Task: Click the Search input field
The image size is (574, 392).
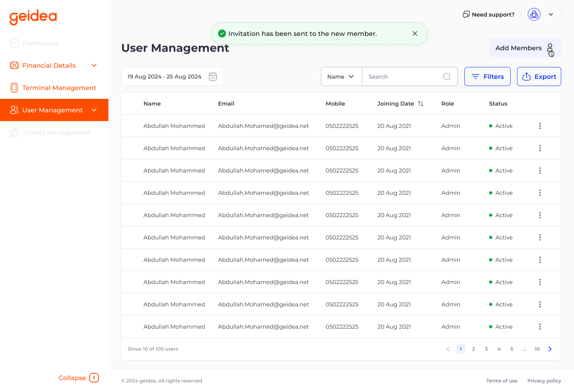Action: tap(403, 76)
